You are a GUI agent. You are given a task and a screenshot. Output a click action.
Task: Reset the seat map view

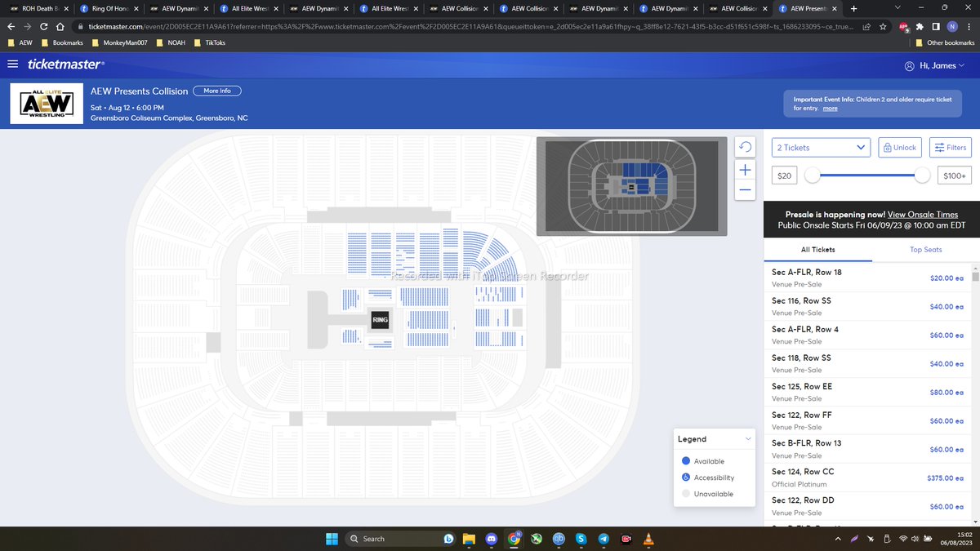click(x=744, y=146)
